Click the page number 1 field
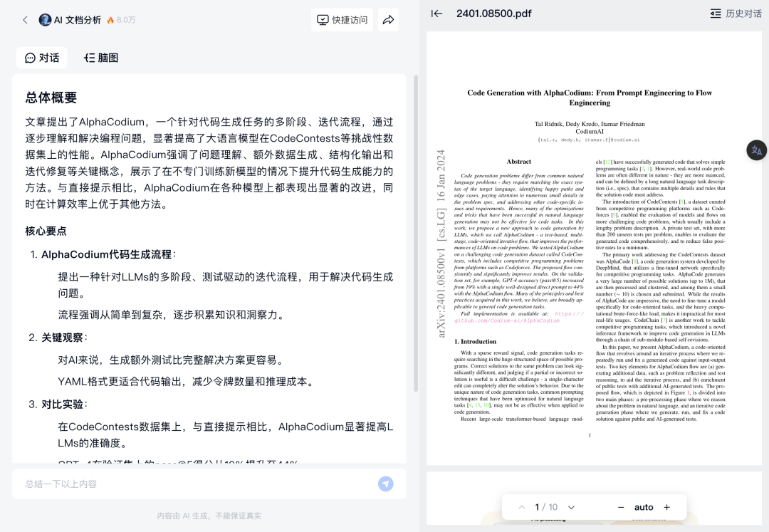The image size is (769, 532). click(x=538, y=507)
